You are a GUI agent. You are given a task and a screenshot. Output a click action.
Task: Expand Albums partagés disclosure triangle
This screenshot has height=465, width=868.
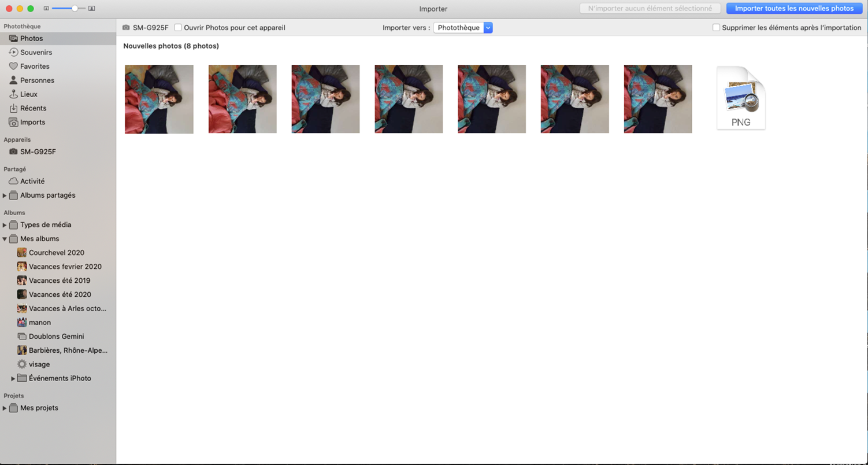(5, 195)
